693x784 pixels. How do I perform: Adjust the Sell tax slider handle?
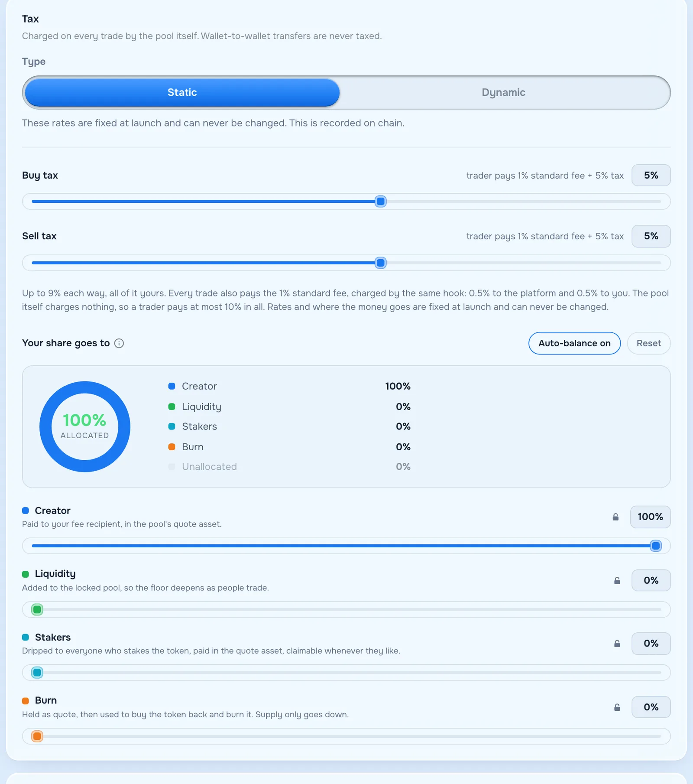tap(381, 263)
